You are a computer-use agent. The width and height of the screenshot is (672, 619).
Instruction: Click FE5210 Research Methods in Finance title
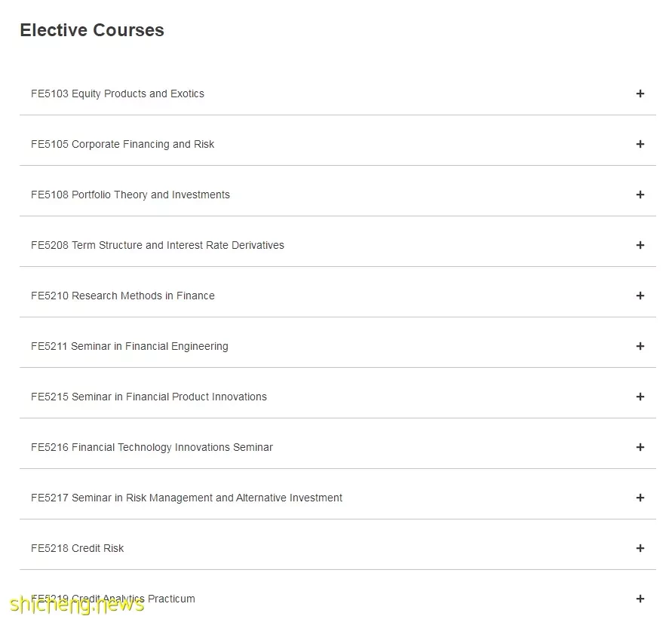pyautogui.click(x=123, y=296)
